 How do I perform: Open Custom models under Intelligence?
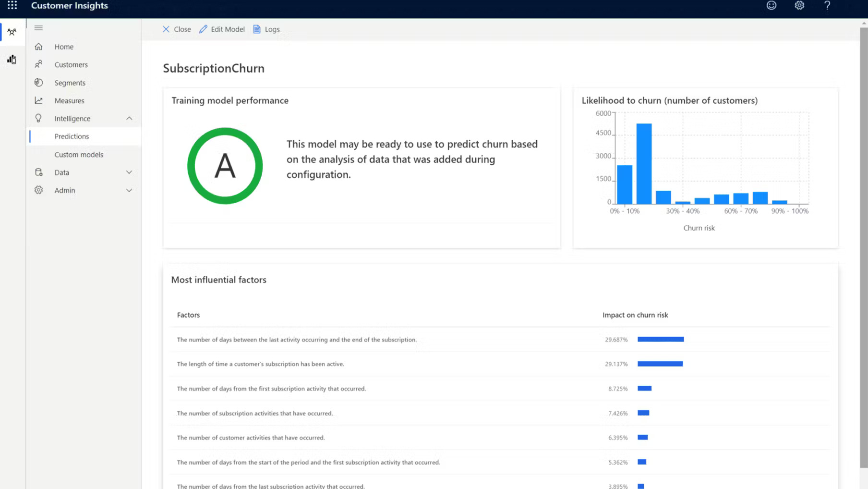click(x=79, y=154)
